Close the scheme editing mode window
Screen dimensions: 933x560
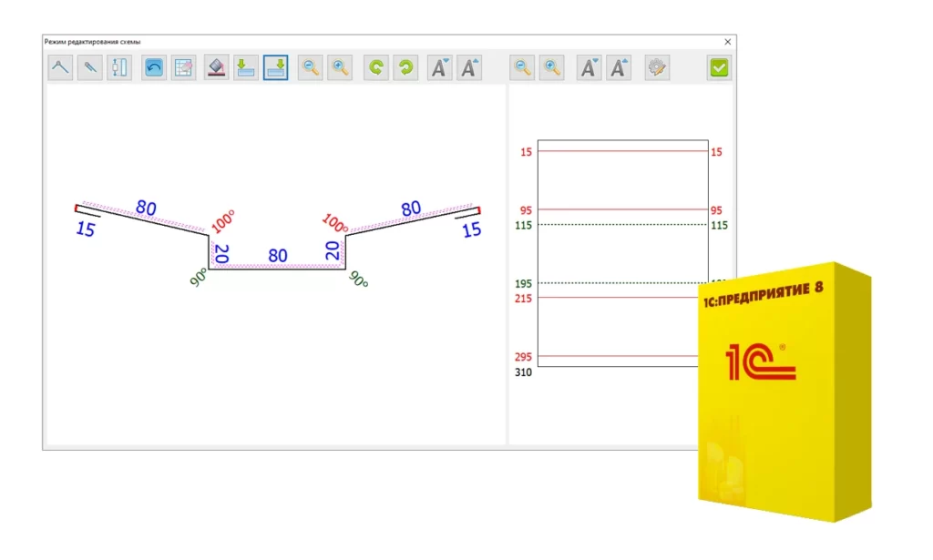728,42
